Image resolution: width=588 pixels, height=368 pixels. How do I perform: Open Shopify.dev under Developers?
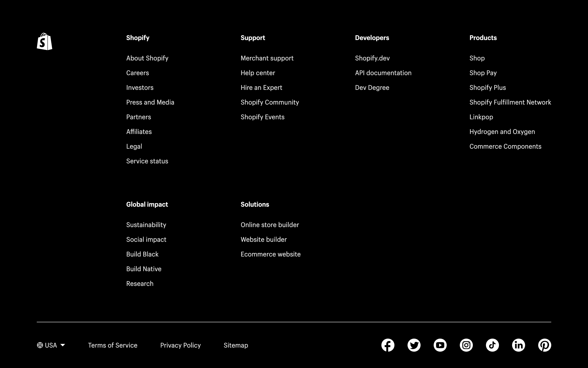(x=372, y=58)
